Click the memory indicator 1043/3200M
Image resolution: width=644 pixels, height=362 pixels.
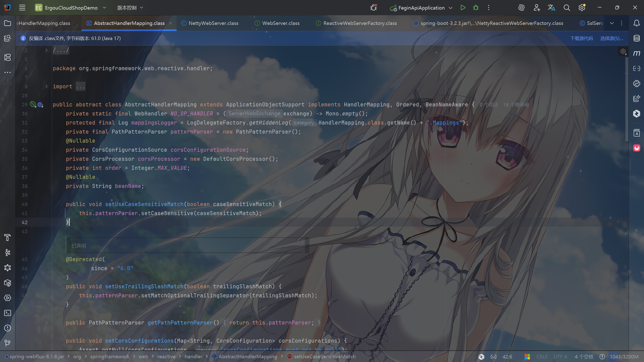(624, 357)
